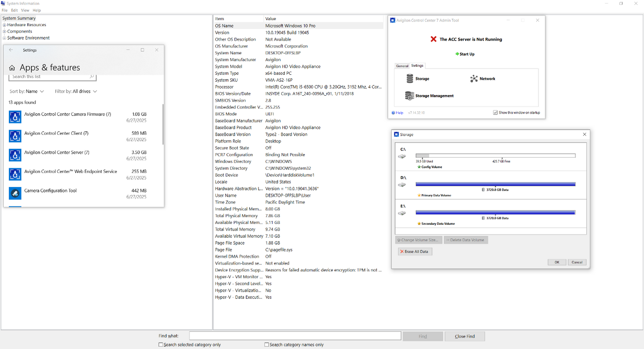
Task: Click the Find what input field
Action: pos(295,336)
